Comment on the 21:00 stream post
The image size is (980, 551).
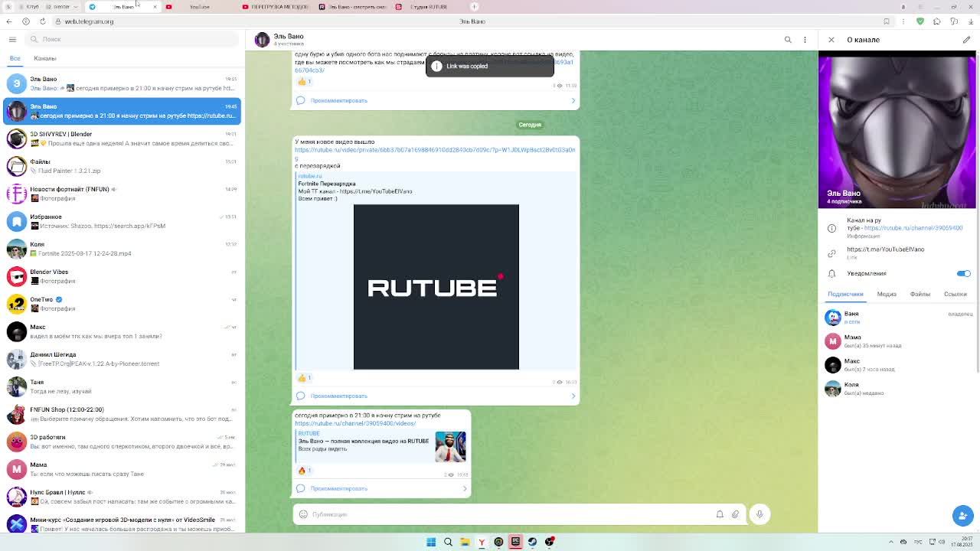pyautogui.click(x=381, y=488)
